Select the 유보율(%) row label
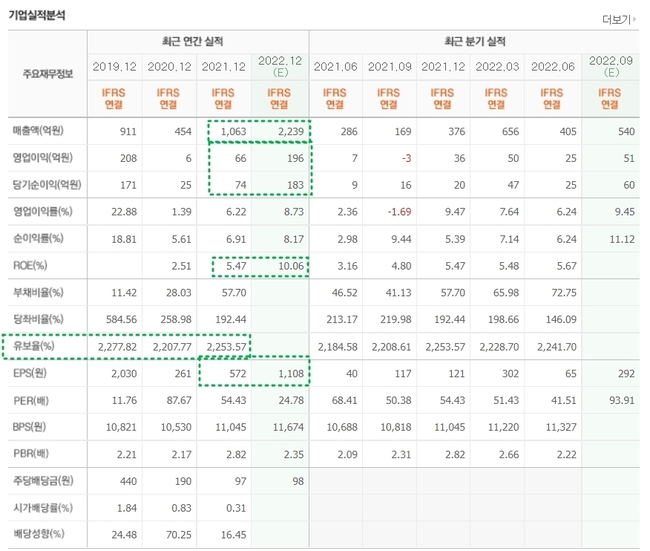650x551 pixels. pyautogui.click(x=34, y=346)
